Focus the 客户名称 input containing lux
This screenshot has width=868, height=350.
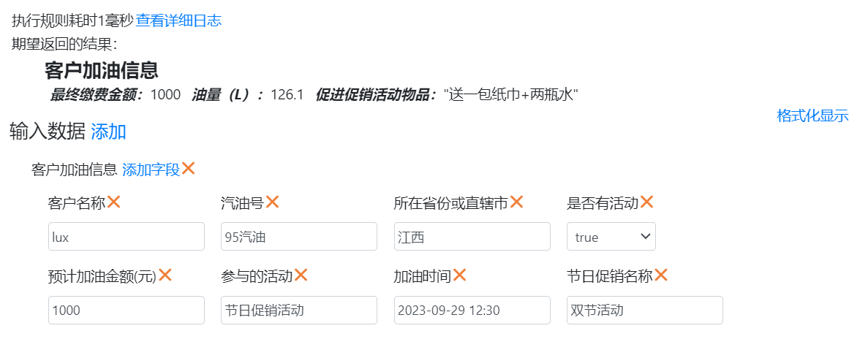point(127,237)
